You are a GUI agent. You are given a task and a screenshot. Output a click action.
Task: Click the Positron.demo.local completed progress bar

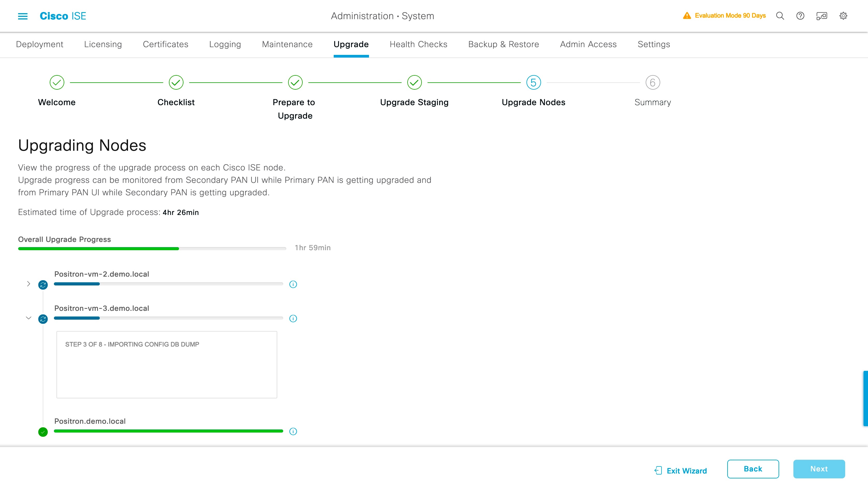tap(168, 431)
